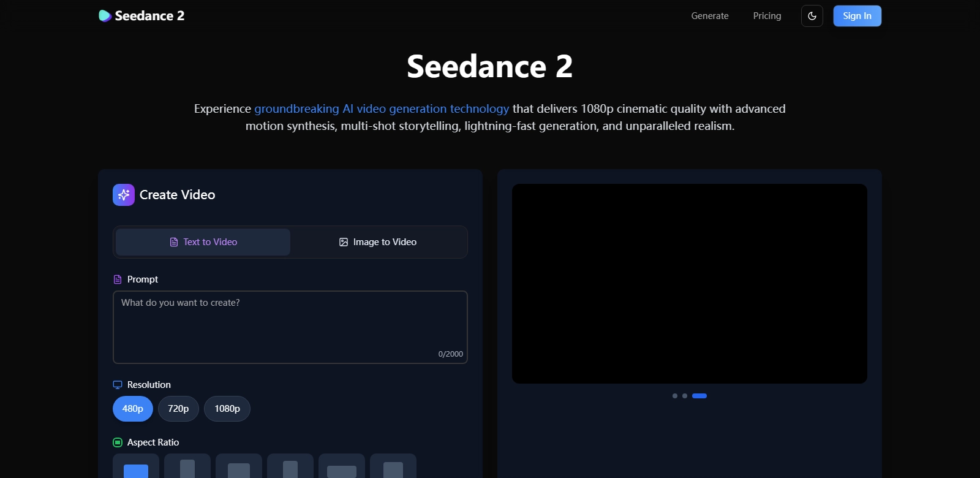
Task: Choose the sixth aspect ratio tile
Action: point(393,466)
